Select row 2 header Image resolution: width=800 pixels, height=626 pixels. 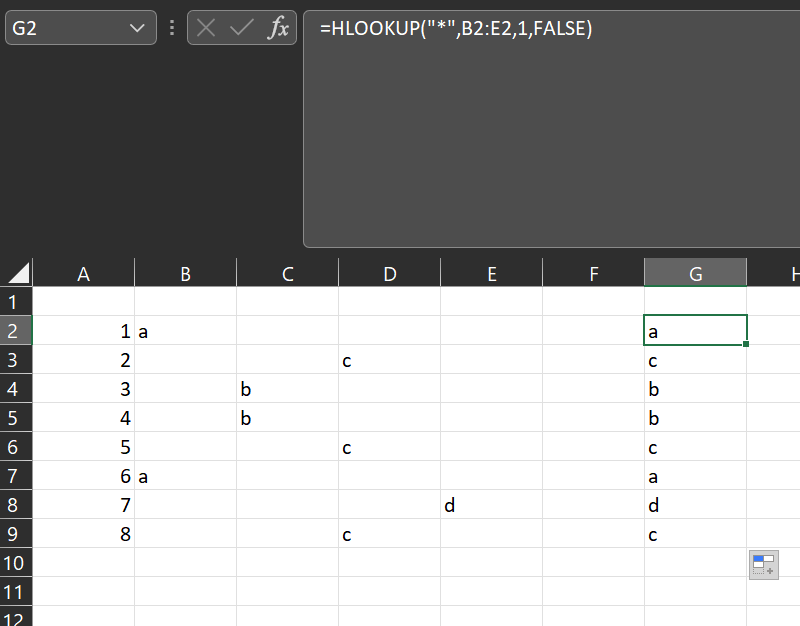(x=16, y=331)
